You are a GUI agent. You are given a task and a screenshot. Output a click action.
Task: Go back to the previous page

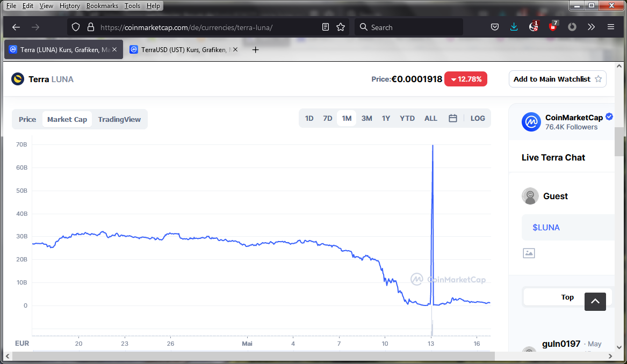[x=16, y=27]
